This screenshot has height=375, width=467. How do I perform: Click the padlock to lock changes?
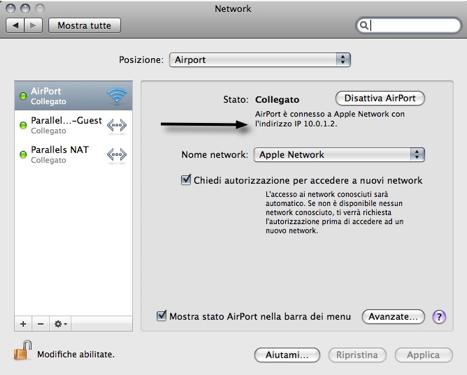click(x=23, y=351)
